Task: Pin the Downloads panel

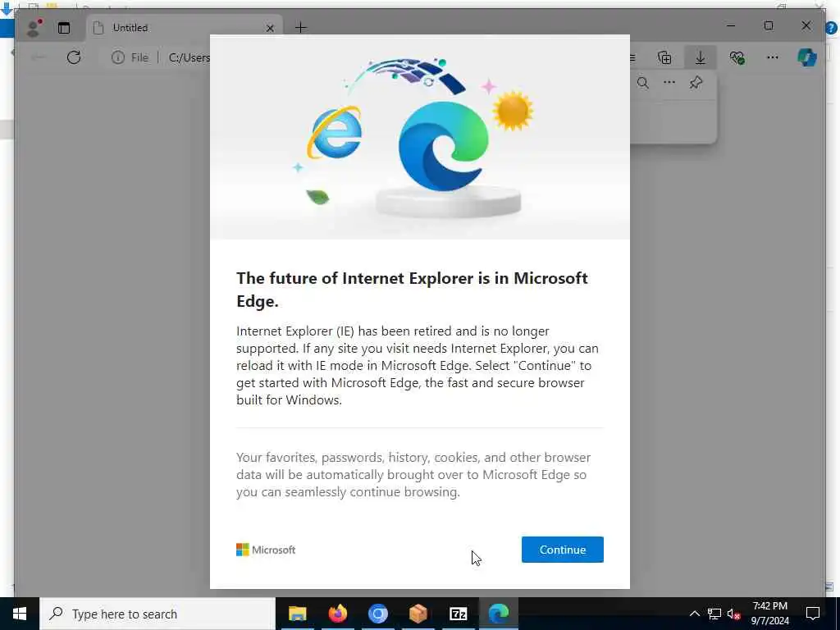Action: [696, 83]
